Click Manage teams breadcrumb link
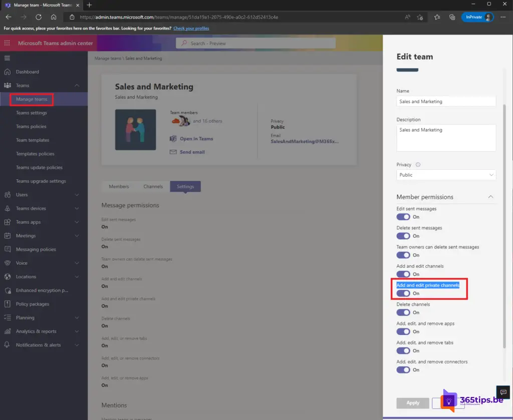Viewport: 513px width, 420px height. coord(108,59)
